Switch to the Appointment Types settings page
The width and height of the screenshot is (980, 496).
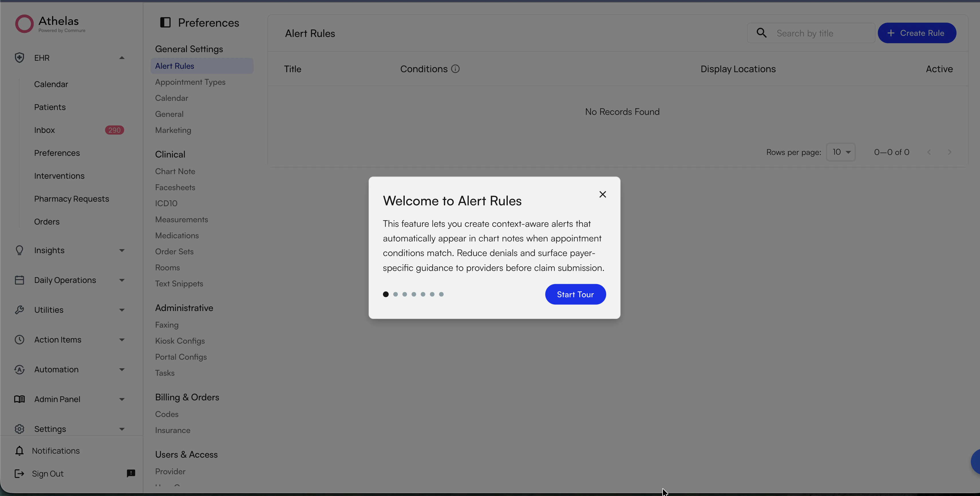coord(190,82)
